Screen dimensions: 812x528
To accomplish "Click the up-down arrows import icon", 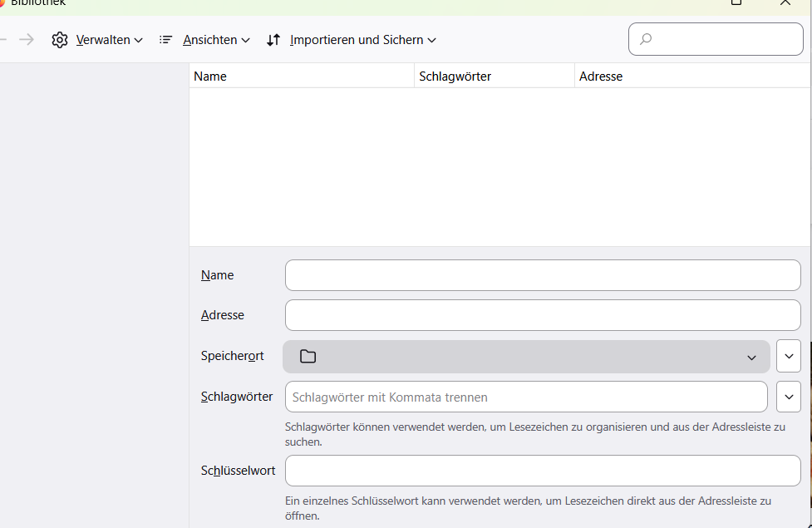I will tap(273, 40).
